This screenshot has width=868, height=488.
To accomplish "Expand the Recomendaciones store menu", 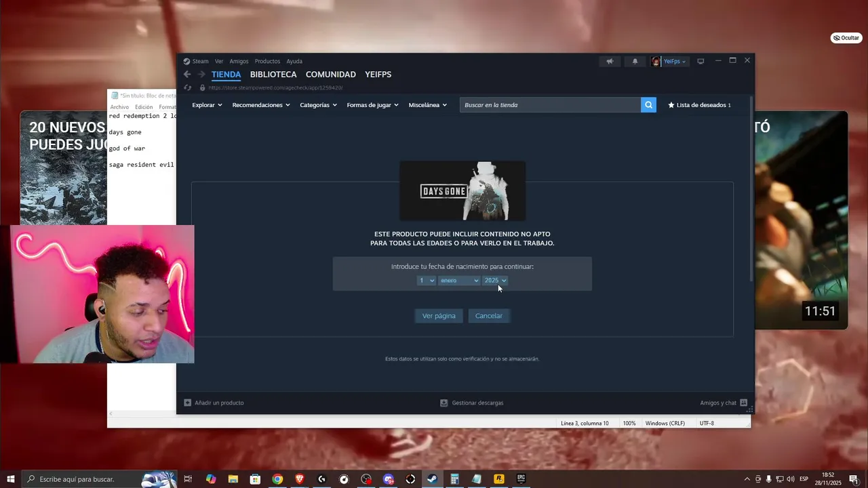I will 261,105.
